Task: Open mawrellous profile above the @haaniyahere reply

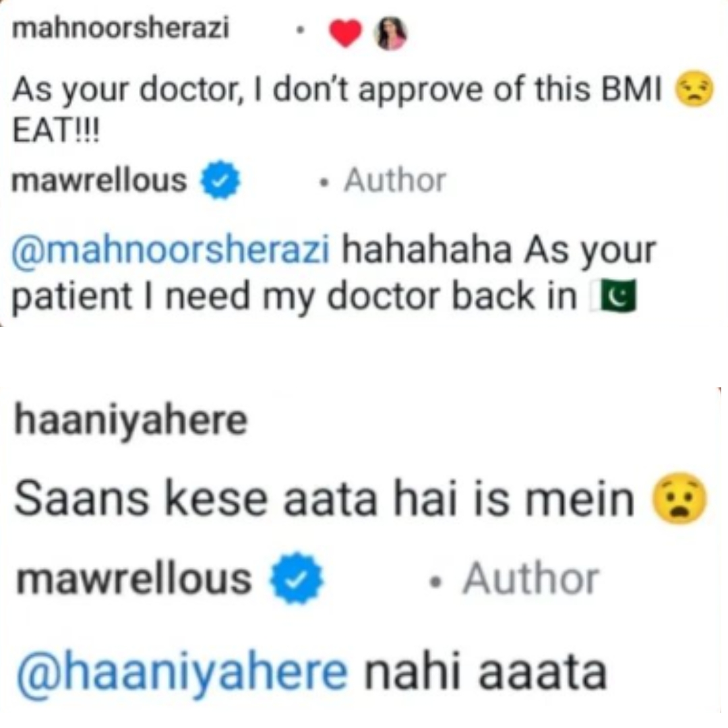Action: [x=134, y=579]
